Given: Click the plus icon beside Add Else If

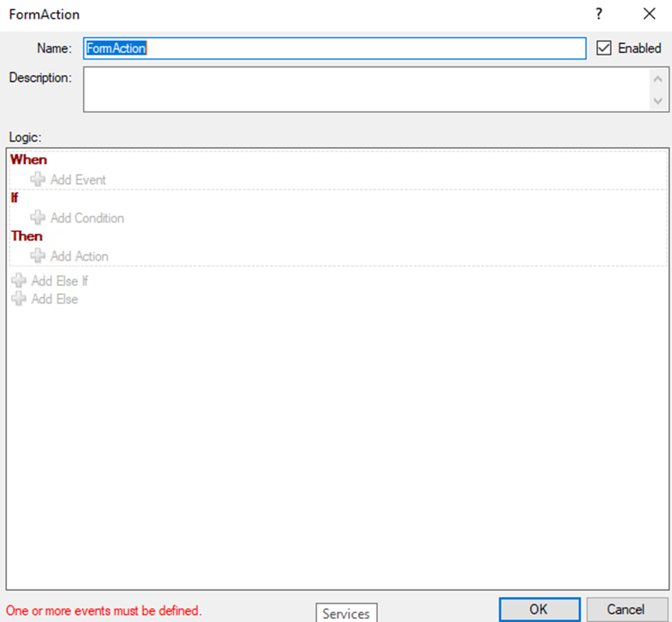Looking at the screenshot, I should click(19, 281).
